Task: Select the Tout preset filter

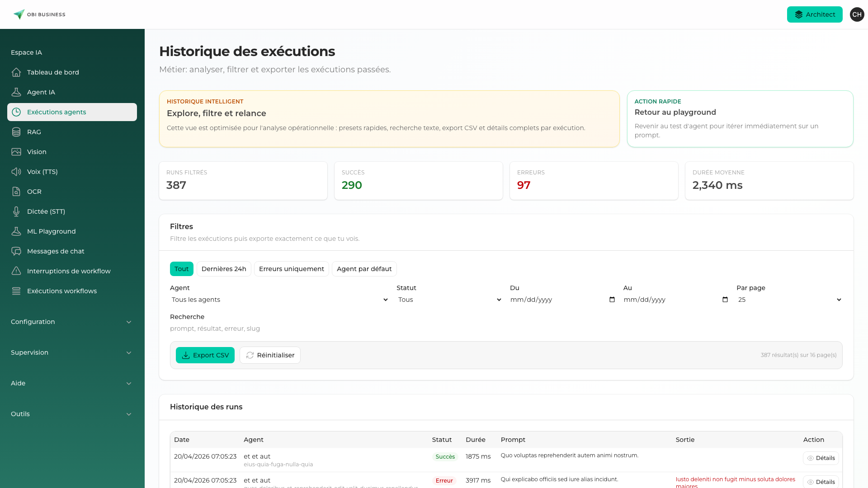Action: (x=181, y=269)
